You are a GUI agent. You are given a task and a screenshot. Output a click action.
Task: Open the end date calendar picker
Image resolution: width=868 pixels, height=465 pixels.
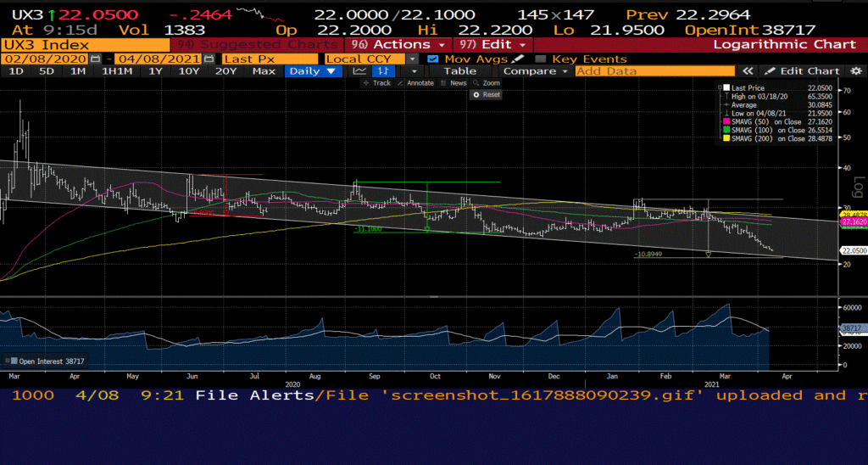209,59
